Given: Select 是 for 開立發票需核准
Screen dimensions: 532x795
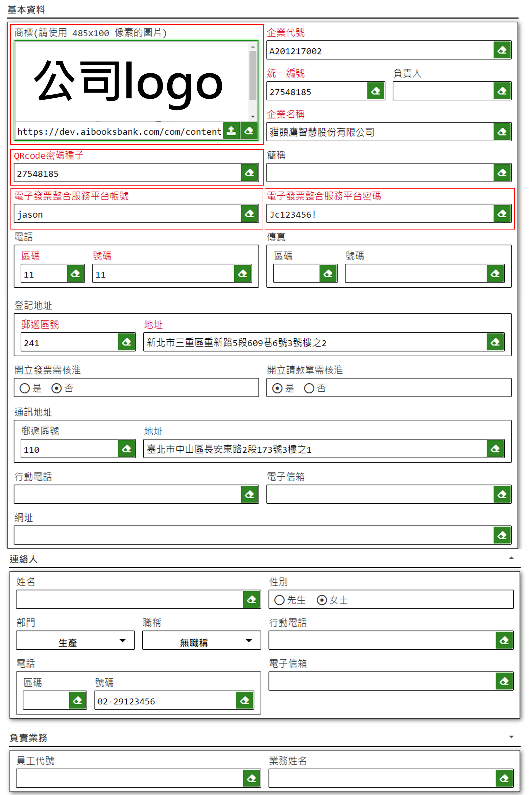Looking at the screenshot, I should pyautogui.click(x=25, y=388).
